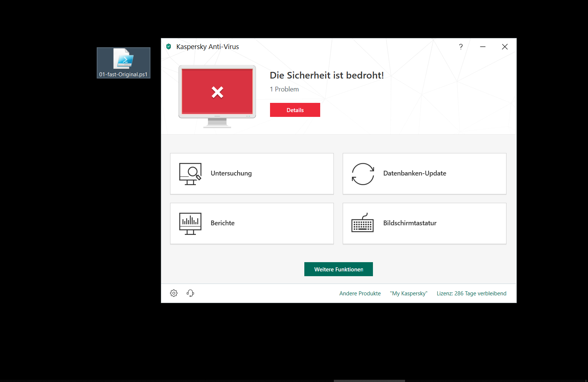This screenshot has width=588, height=382.
Task: Close the Kaspersky Anti-Virus window
Action: (x=505, y=47)
